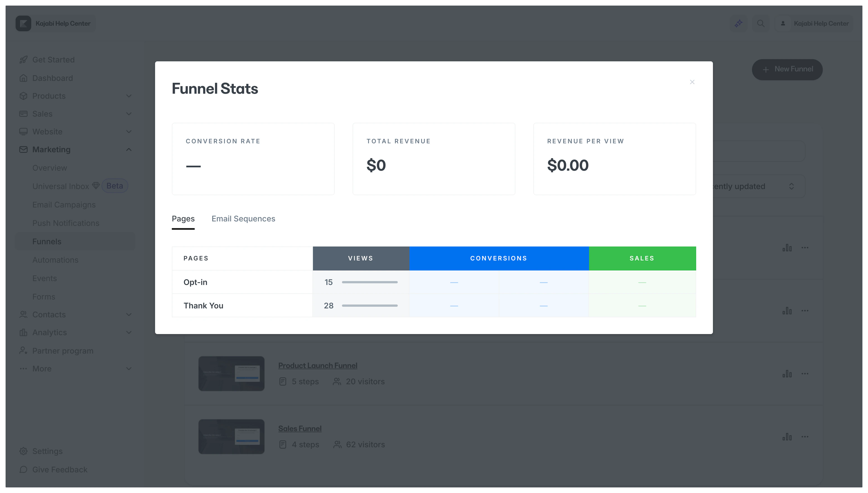Open the Give Feedback chat icon
This screenshot has height=493, width=868.
coord(23,470)
